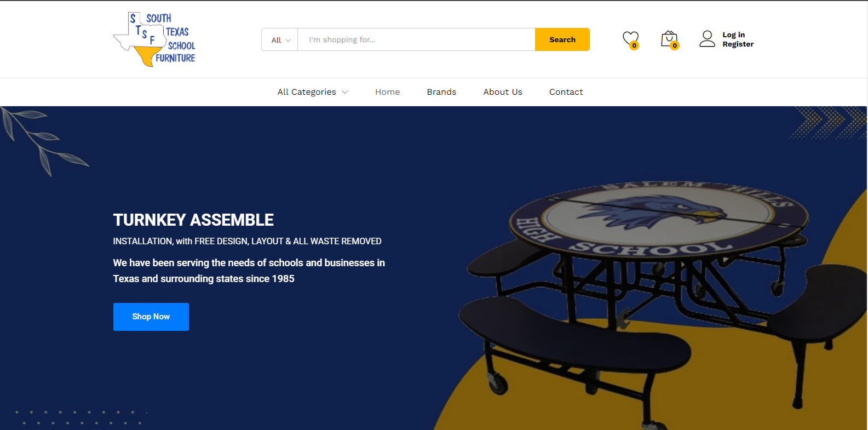Open the Brands menu item
The height and width of the screenshot is (430, 868).
click(x=441, y=92)
